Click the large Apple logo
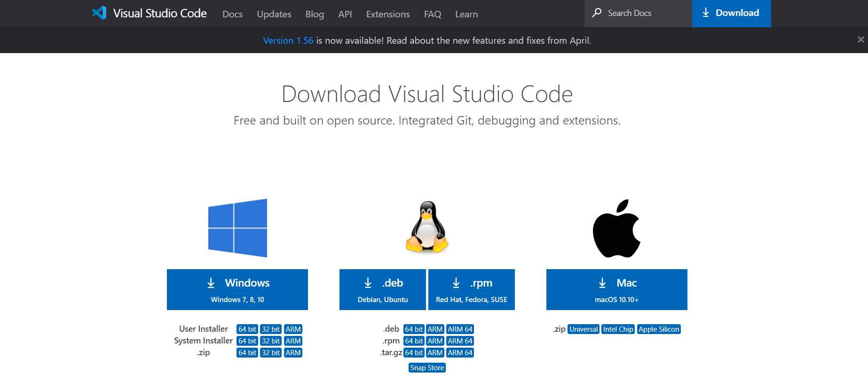868x389 pixels. (616, 228)
